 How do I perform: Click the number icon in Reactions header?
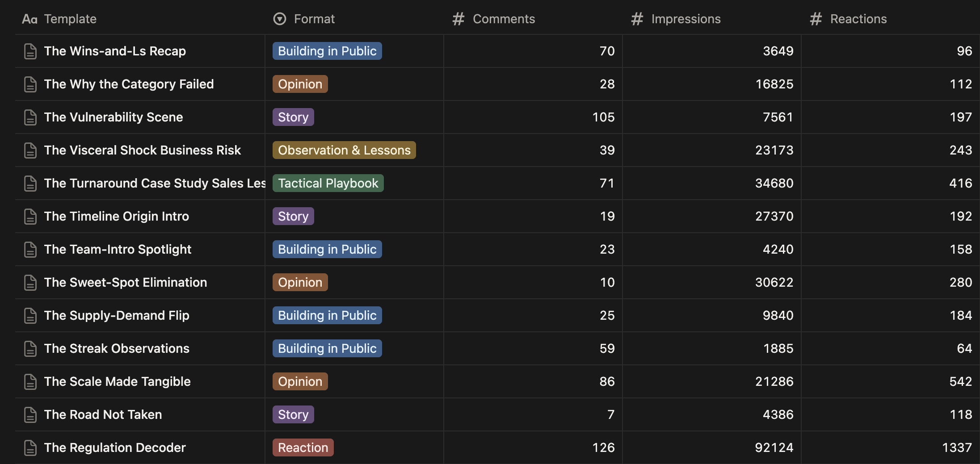[816, 19]
